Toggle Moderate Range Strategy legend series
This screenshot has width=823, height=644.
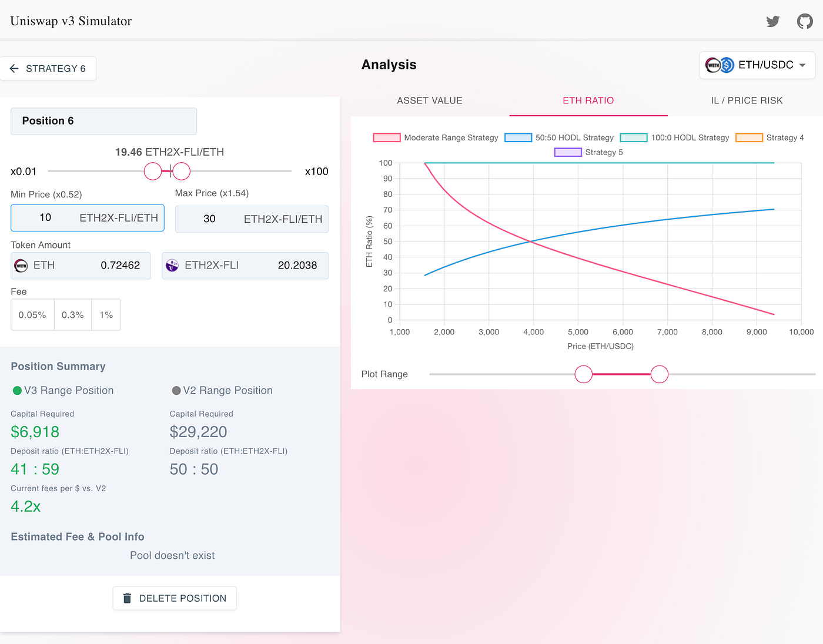coord(436,137)
